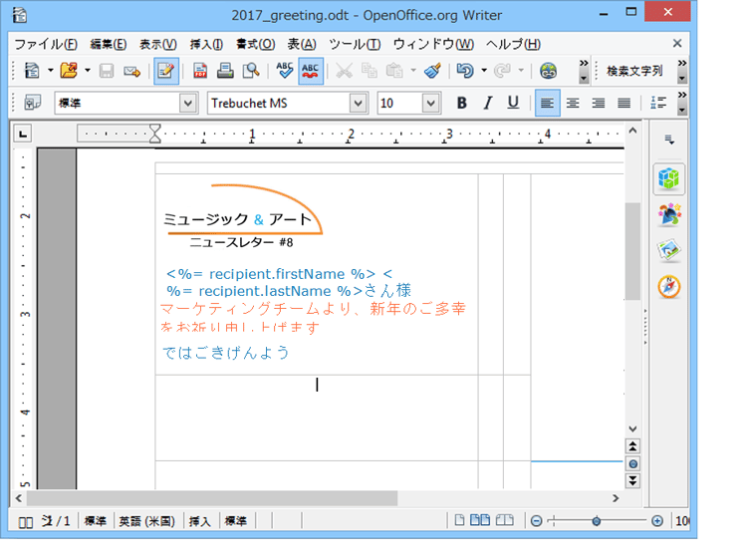Expand the New document dropdown arrow
This screenshot has width=747, height=560.
click(x=50, y=71)
